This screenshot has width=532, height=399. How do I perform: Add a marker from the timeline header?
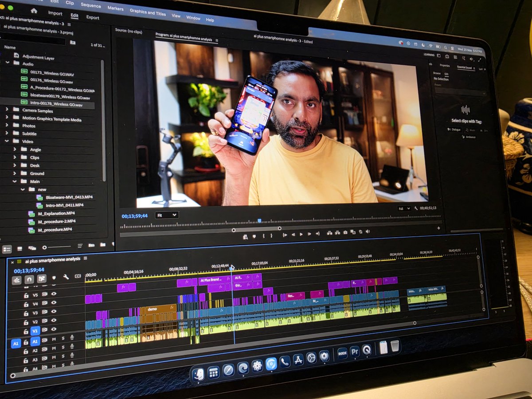pos(54,278)
